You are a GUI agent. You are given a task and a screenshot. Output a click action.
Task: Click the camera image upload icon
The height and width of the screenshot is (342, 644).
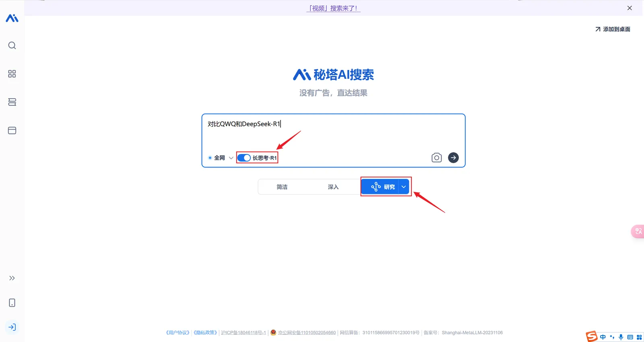[437, 157]
